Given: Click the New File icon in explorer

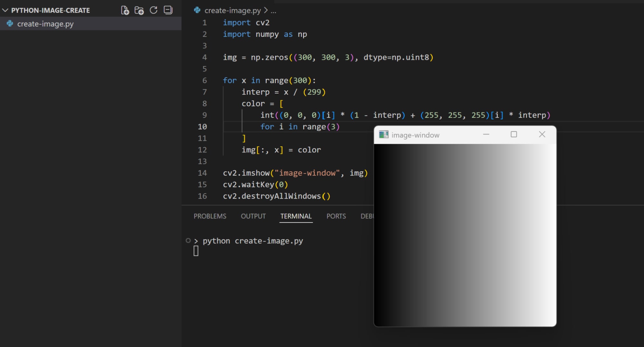Looking at the screenshot, I should coord(125,10).
